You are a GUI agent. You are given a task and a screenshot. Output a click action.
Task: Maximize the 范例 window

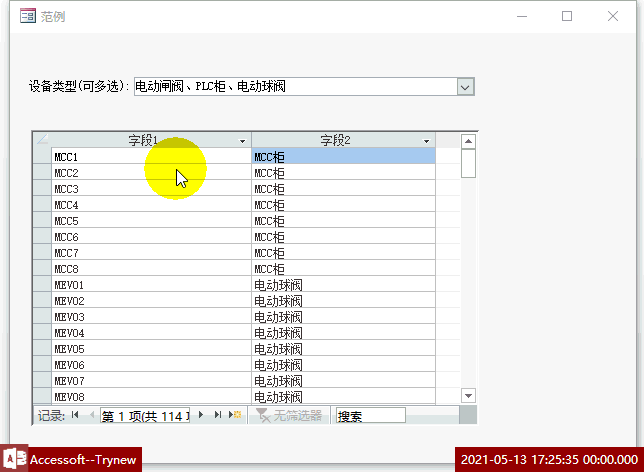coord(567,16)
